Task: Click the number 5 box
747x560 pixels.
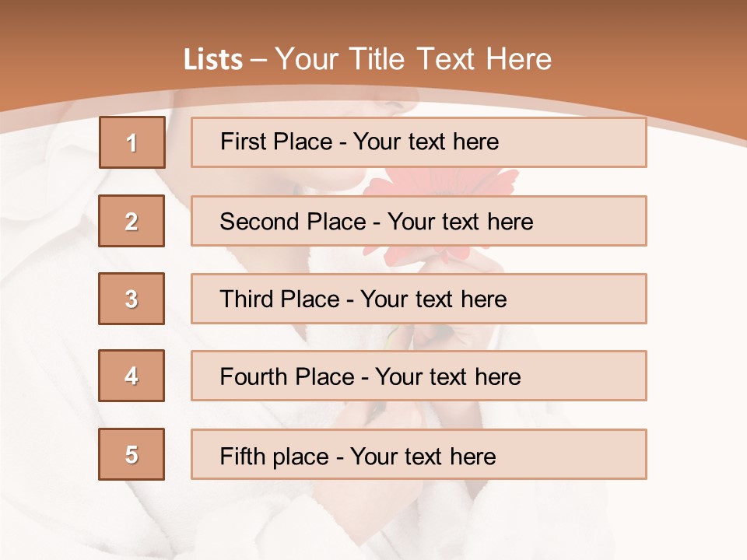Action: tap(132, 454)
